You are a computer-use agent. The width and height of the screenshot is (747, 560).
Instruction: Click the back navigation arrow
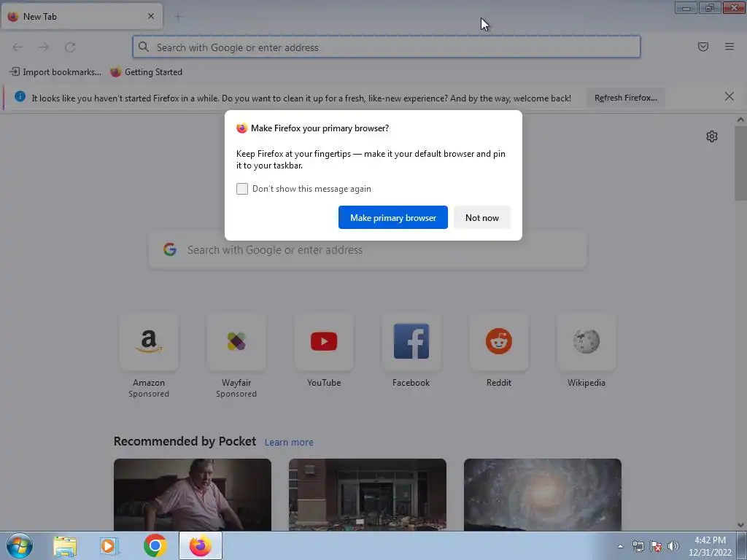[x=18, y=47]
